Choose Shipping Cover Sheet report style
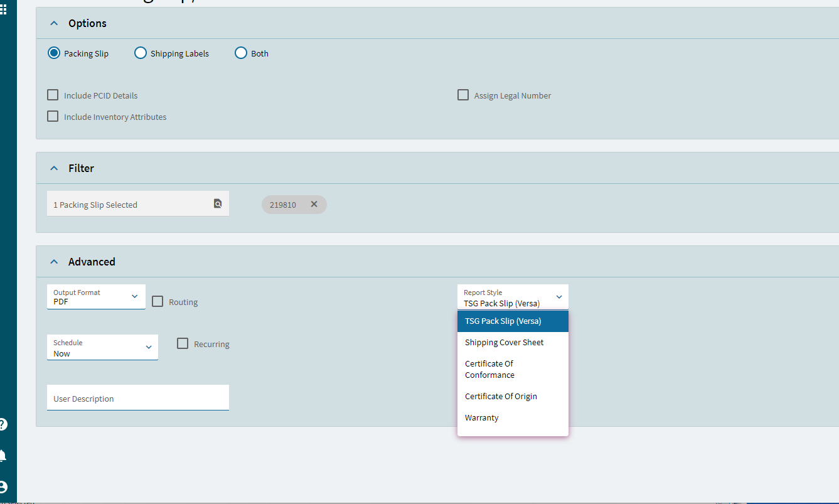Viewport: 839px width, 504px height. [x=513, y=343]
